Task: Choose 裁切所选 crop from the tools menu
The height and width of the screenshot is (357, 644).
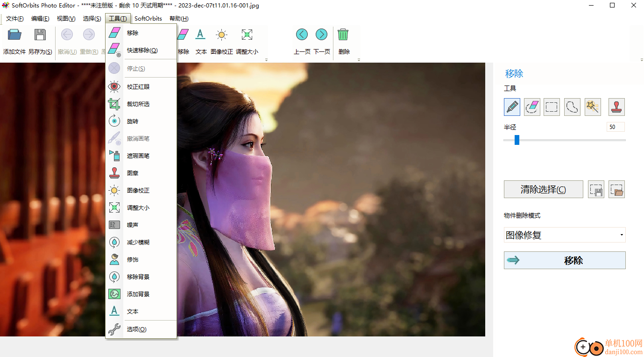Action: [x=141, y=104]
